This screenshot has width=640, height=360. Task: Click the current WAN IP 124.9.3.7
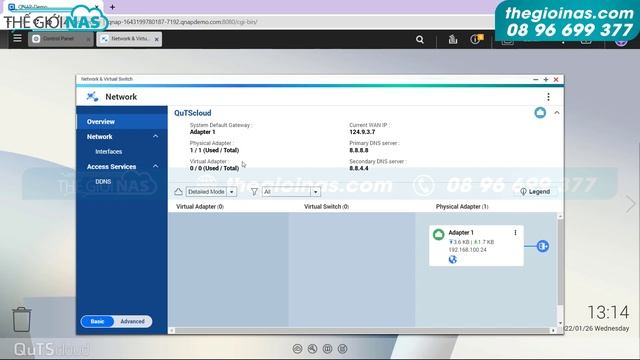coord(362,132)
